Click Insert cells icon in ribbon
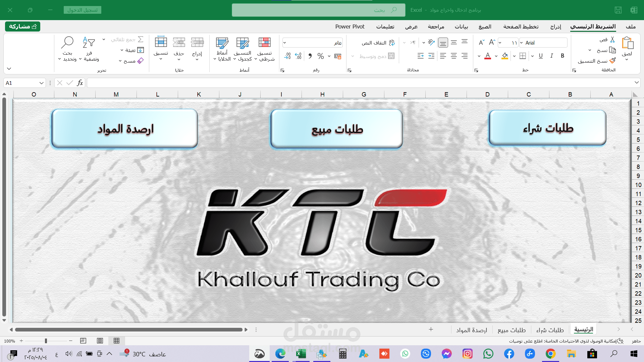This screenshot has width=644, height=362. pos(197,43)
